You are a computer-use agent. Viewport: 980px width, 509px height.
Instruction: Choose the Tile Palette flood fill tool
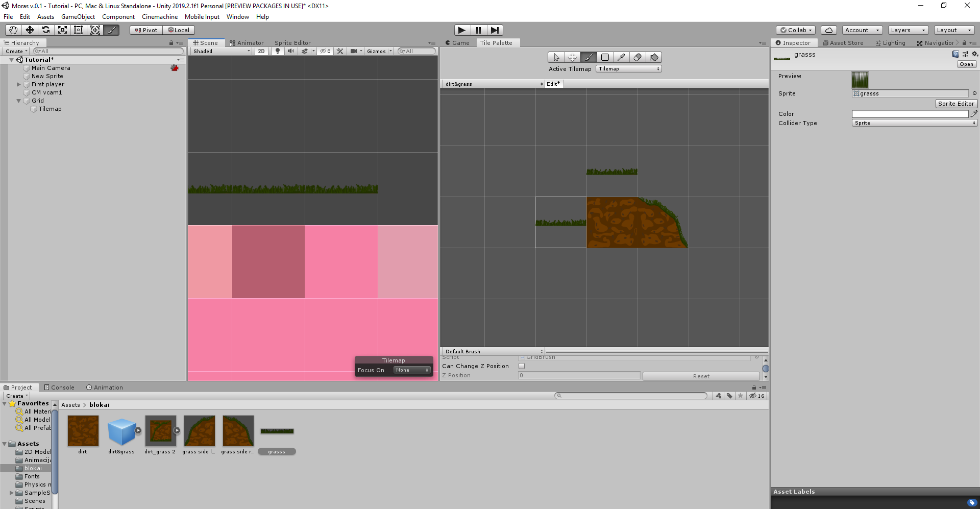tap(654, 57)
